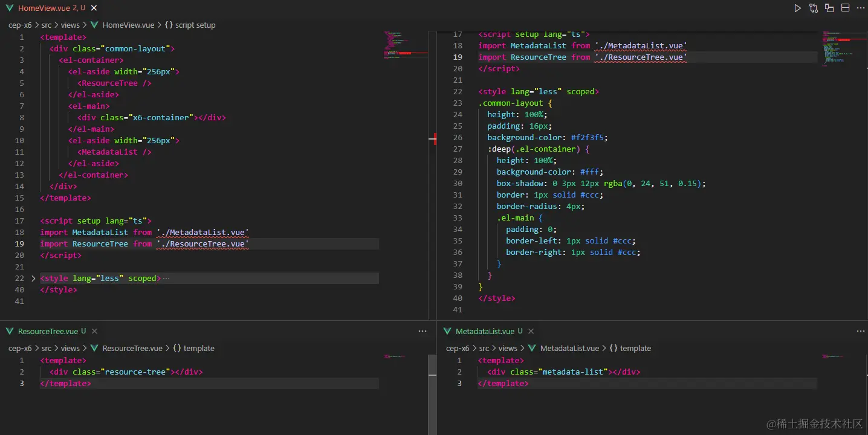Click the "x6-container" class string
The width and height of the screenshot is (868, 435).
point(160,118)
